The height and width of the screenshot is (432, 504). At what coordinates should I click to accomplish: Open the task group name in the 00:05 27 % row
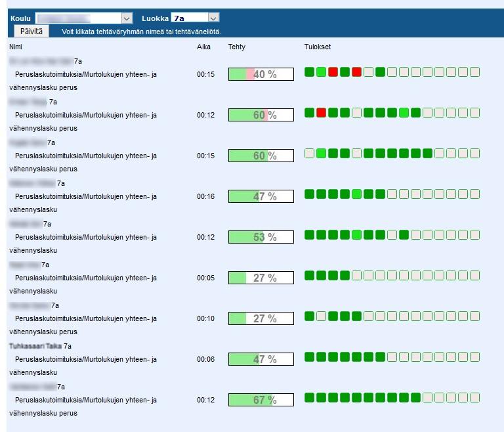[83, 284]
